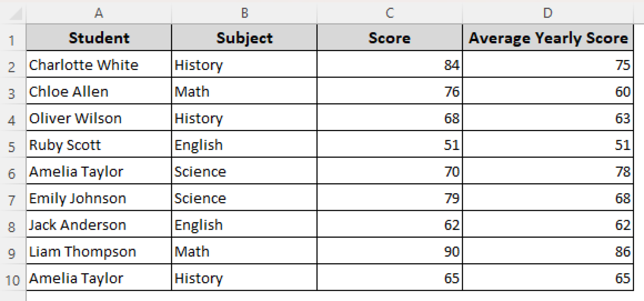
Task: Click the Average Yearly Score header cell
Action: (548, 38)
